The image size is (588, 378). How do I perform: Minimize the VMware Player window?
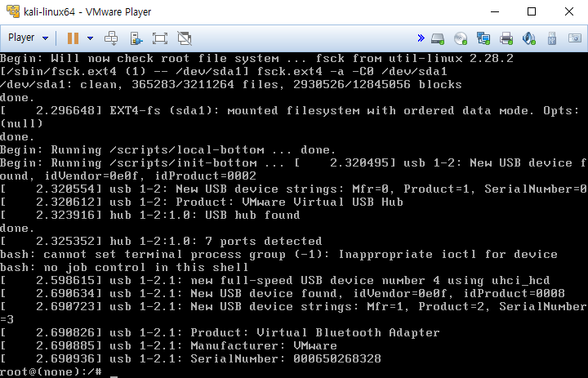(495, 11)
